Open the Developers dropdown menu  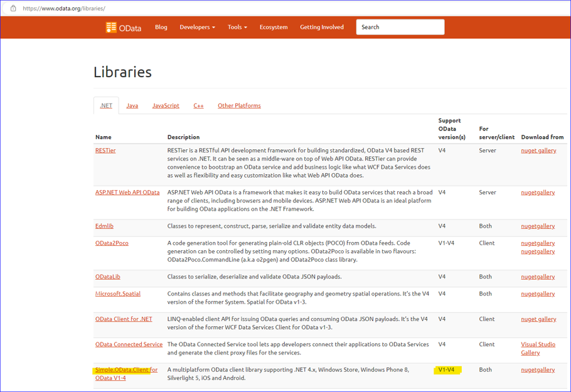(197, 27)
